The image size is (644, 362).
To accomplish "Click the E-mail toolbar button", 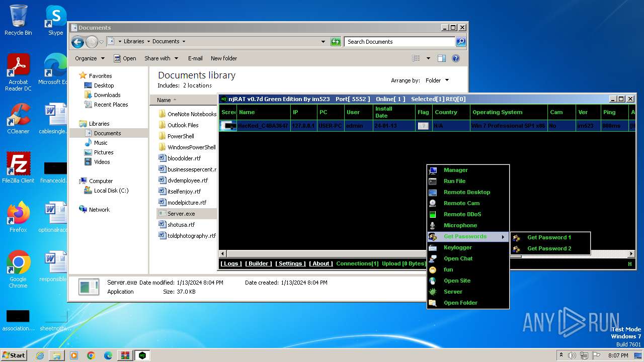I will click(195, 58).
